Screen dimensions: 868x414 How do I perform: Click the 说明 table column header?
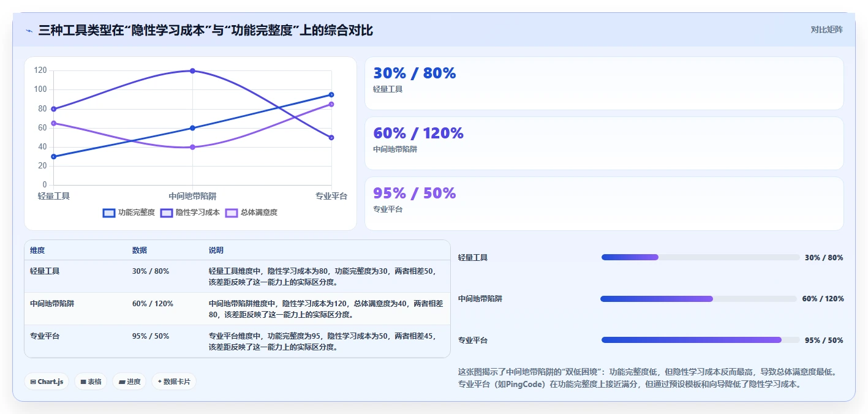pyautogui.click(x=216, y=250)
